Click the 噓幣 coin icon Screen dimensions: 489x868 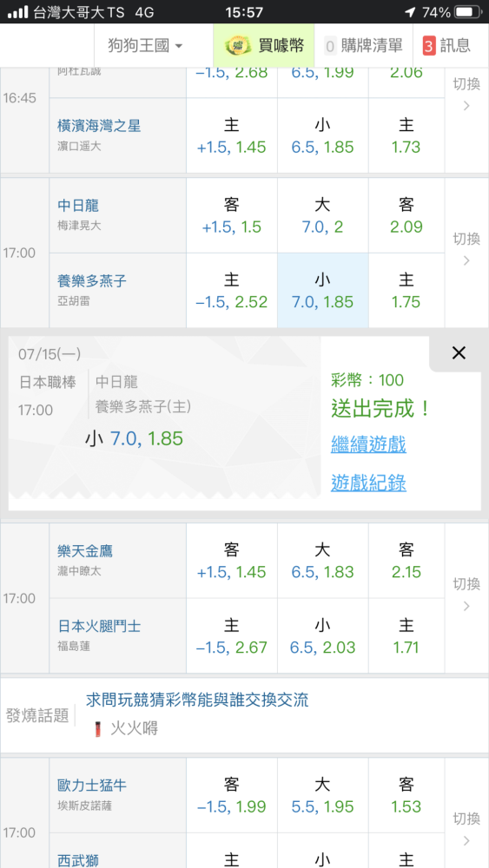[238, 46]
